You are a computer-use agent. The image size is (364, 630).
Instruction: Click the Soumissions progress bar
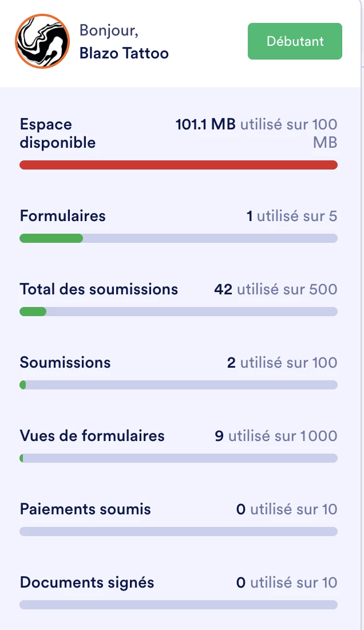(179, 384)
